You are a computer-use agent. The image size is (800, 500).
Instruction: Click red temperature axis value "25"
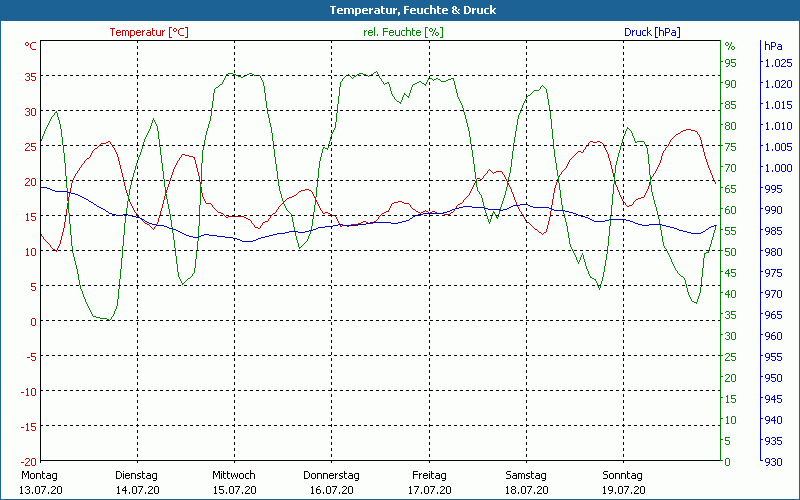(x=31, y=147)
